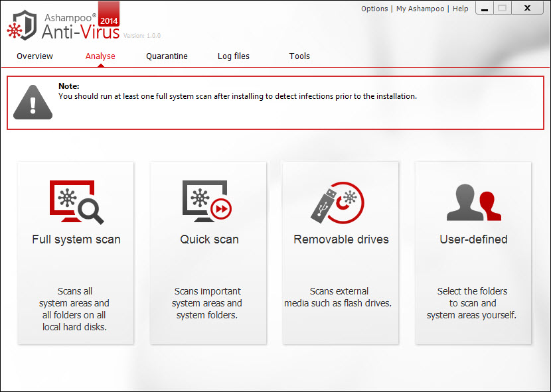Select the Analyse tab
This screenshot has width=551, height=392.
tap(100, 56)
